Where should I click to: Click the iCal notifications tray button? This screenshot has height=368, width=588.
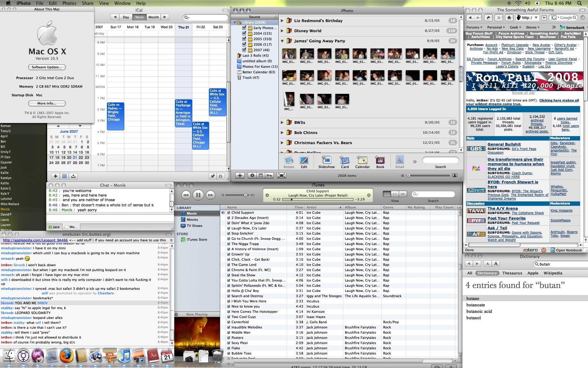73,176
